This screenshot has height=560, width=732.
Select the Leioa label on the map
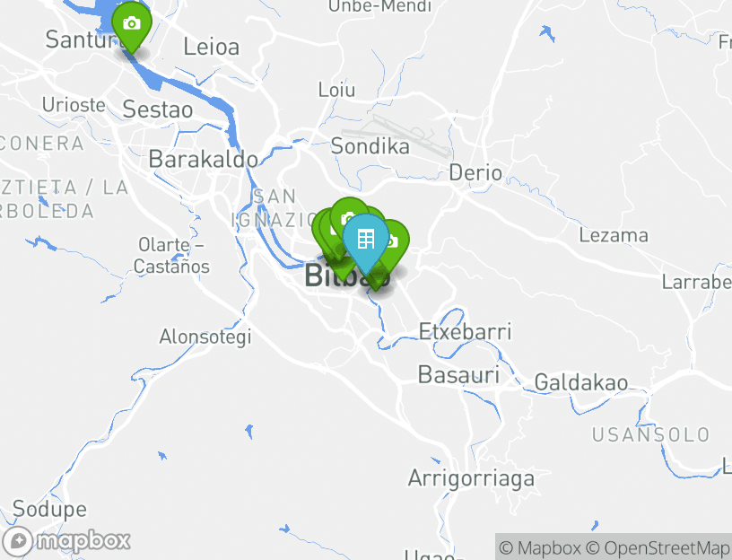[x=211, y=47]
